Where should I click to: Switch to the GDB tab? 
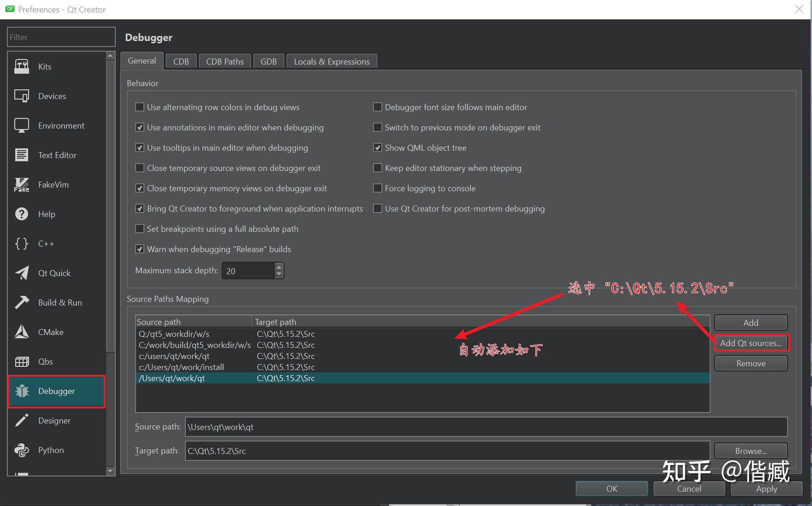[269, 62]
